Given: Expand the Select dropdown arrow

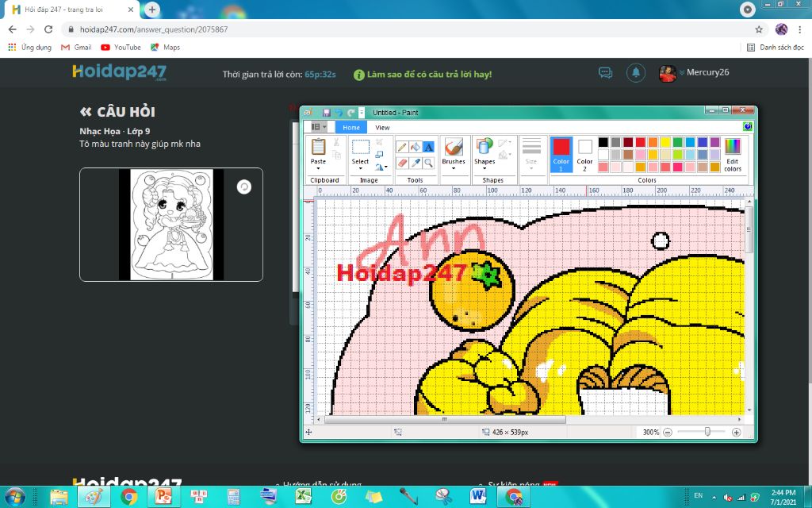Looking at the screenshot, I should [361, 168].
